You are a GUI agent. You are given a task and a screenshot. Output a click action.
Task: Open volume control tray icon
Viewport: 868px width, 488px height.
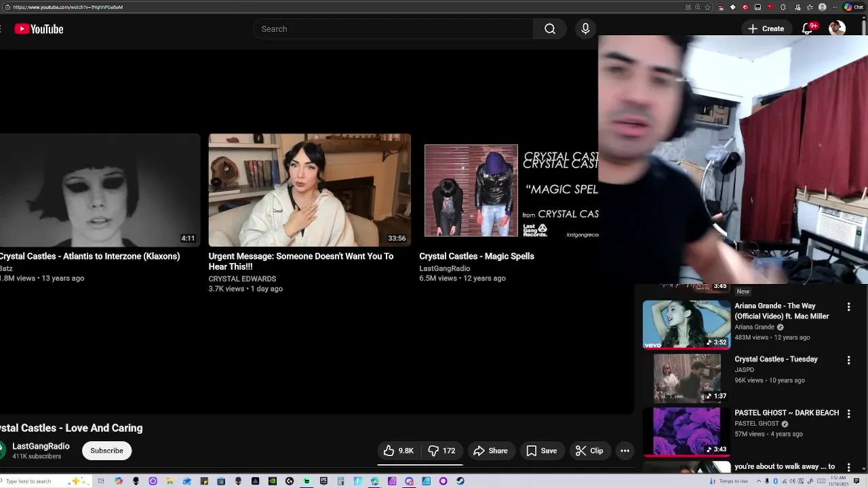(792, 481)
